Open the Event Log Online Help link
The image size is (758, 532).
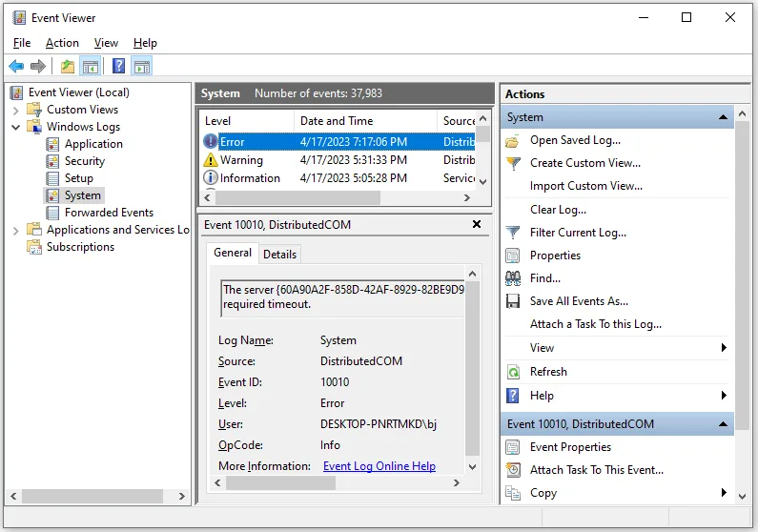pyautogui.click(x=379, y=466)
